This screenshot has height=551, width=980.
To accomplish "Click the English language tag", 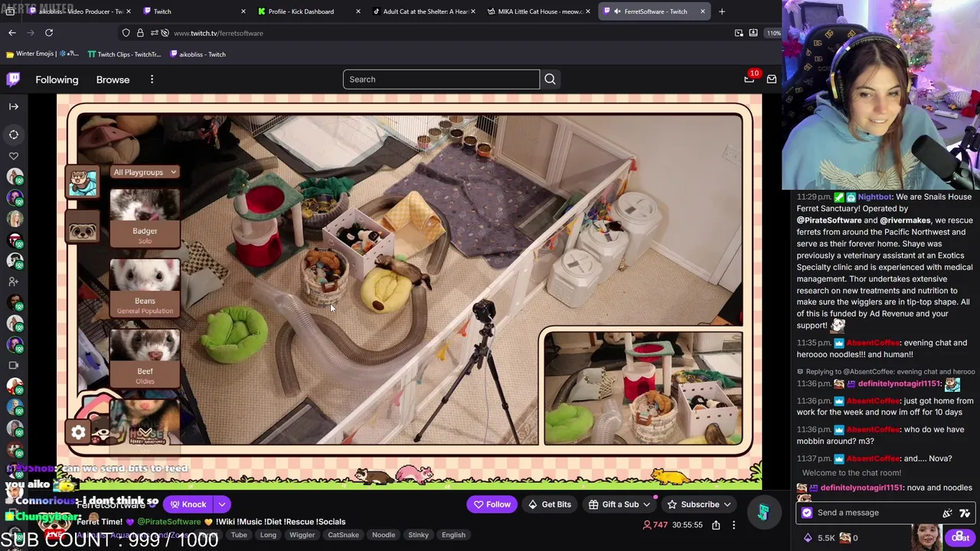I will 453,535.
